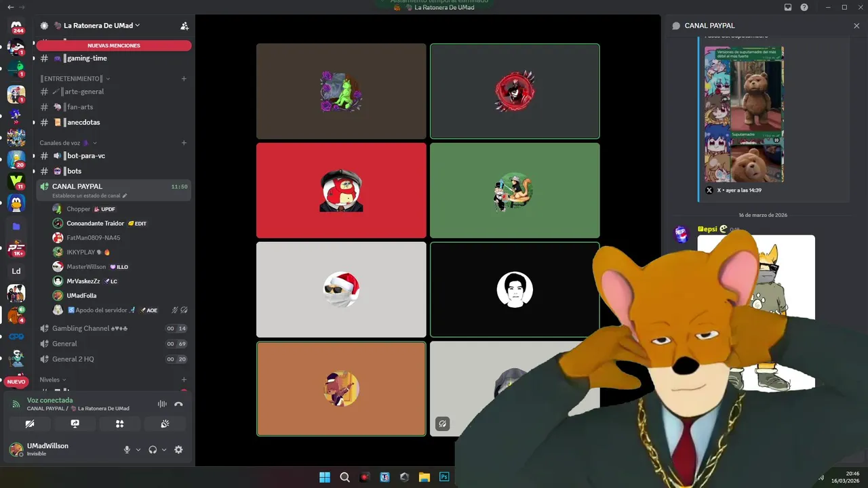Viewport: 868px width, 488px height.
Task: Join the General voice channel
Action: coord(114,344)
